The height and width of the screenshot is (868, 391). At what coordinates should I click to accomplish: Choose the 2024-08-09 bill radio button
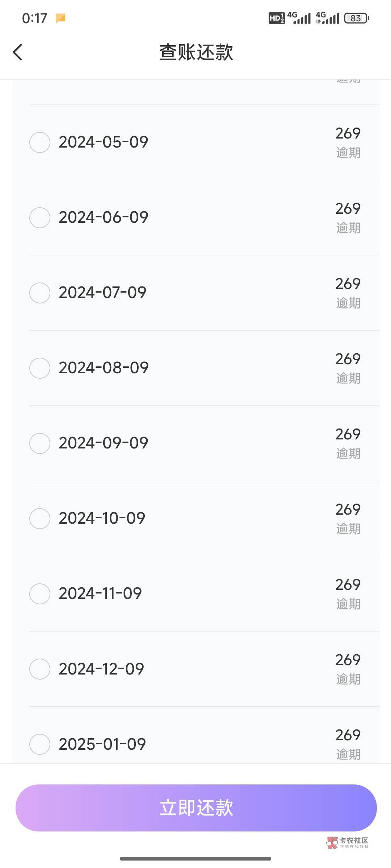point(40,368)
